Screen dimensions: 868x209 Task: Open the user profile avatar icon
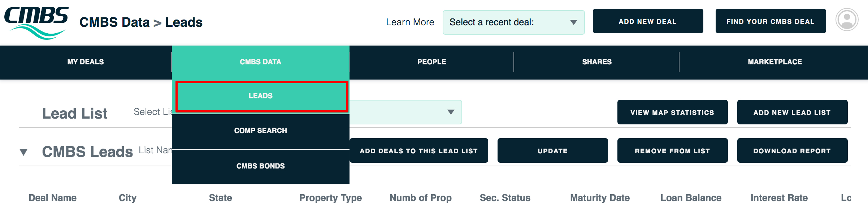[847, 20]
